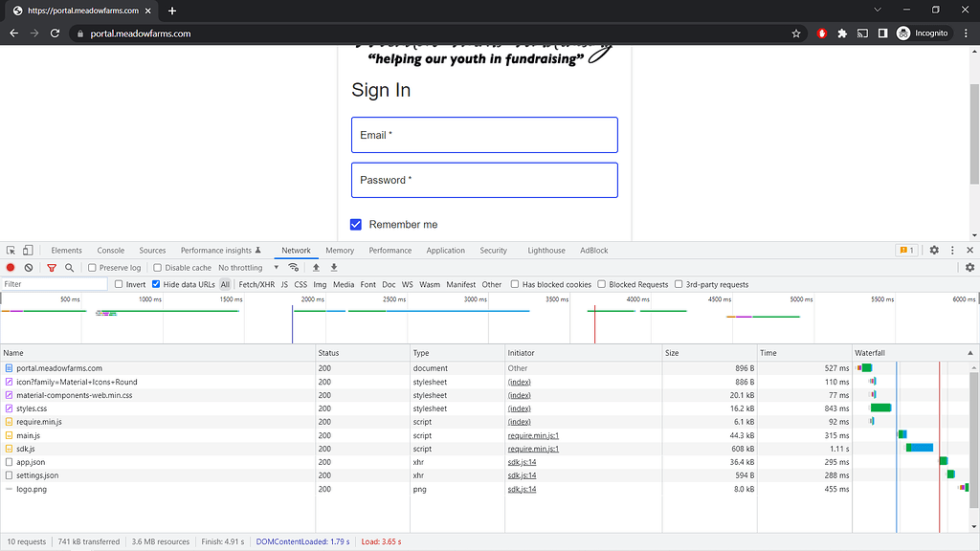Click the red Load marker in overview

point(594,323)
